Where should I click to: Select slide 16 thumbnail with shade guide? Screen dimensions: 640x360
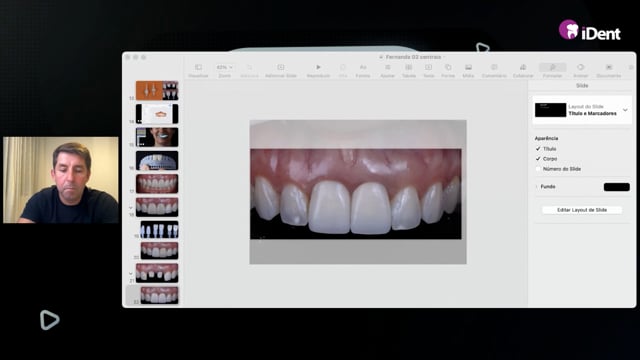[x=157, y=160]
